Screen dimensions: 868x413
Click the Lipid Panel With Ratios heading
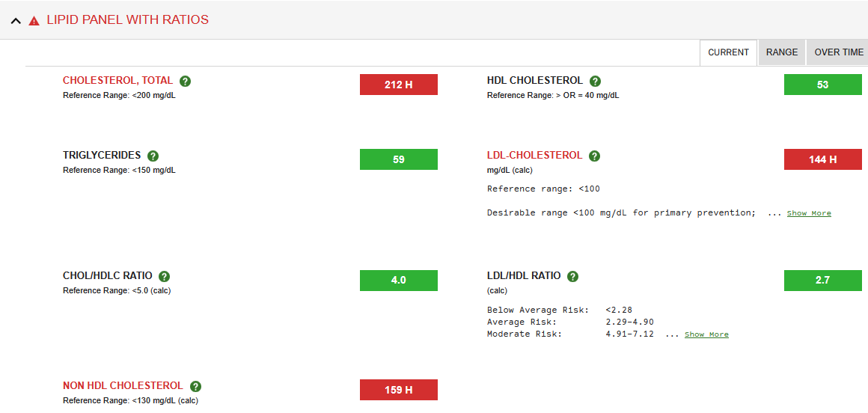click(127, 20)
